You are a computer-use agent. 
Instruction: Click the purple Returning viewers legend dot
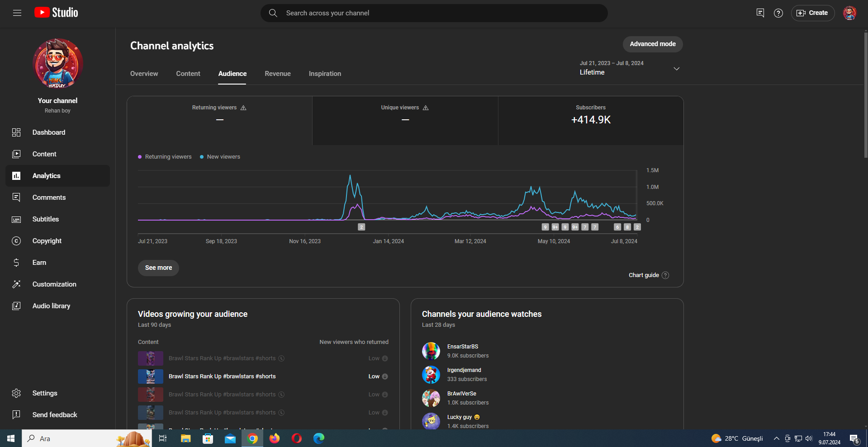click(x=140, y=157)
